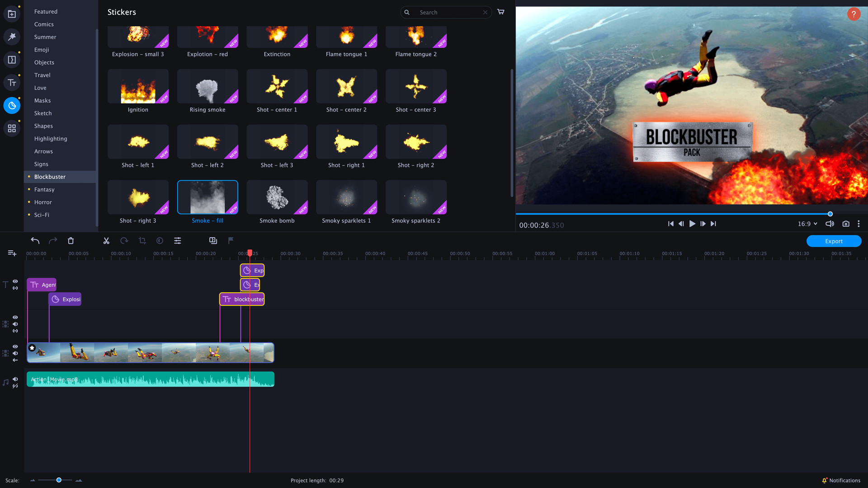Click the Split clip tool icon
This screenshot has height=488, width=868.
(x=106, y=240)
